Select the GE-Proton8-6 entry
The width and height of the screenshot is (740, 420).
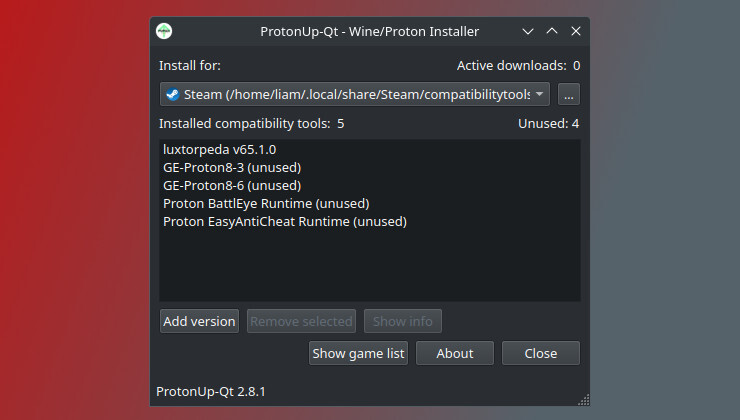(232, 186)
